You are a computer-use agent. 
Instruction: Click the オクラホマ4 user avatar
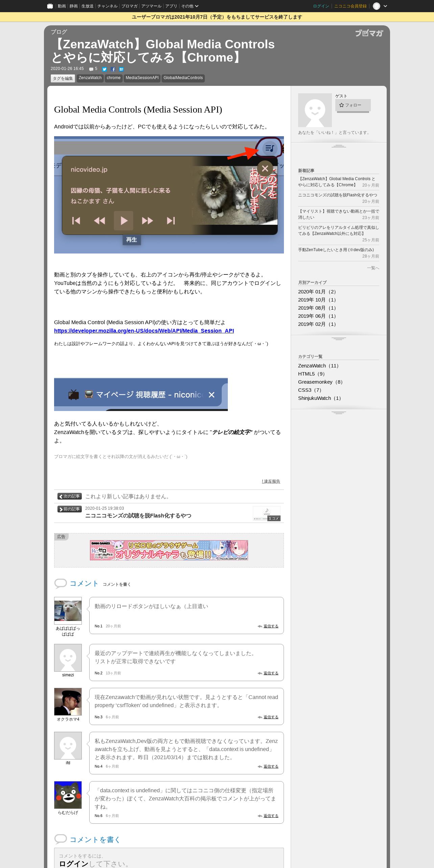68,702
